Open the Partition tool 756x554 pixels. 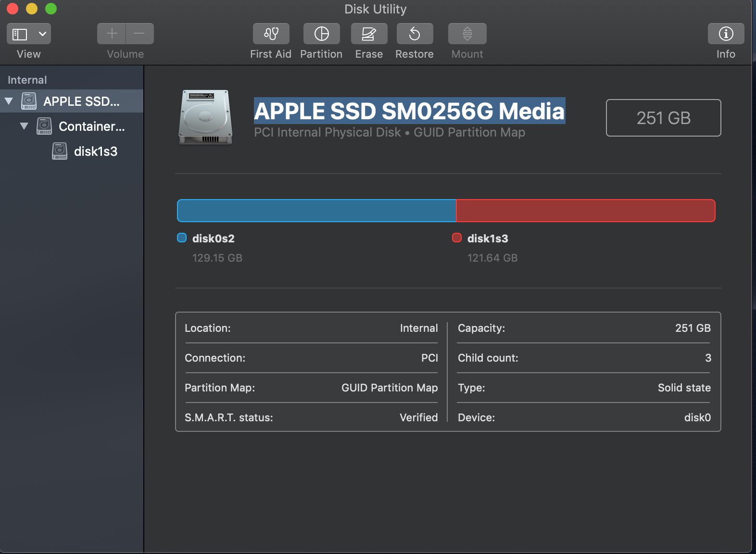(x=321, y=34)
